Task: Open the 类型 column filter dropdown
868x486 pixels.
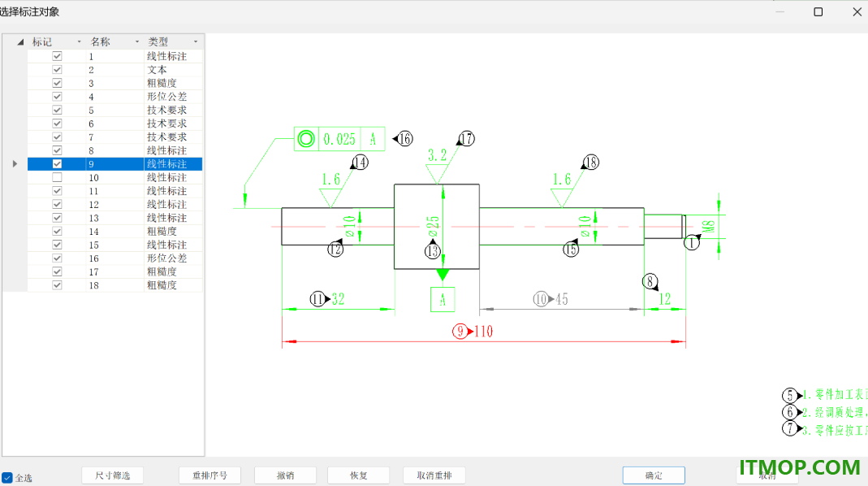Action: tap(196, 41)
